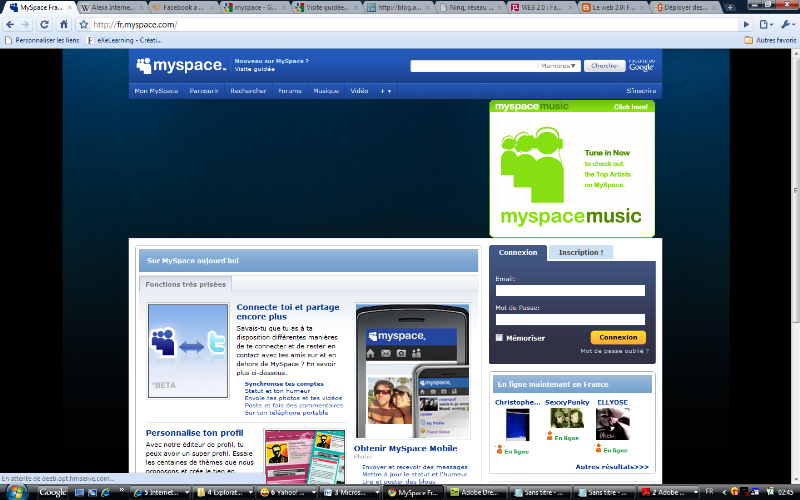
Task: Click the MySpace logo in the header
Action: click(180, 65)
